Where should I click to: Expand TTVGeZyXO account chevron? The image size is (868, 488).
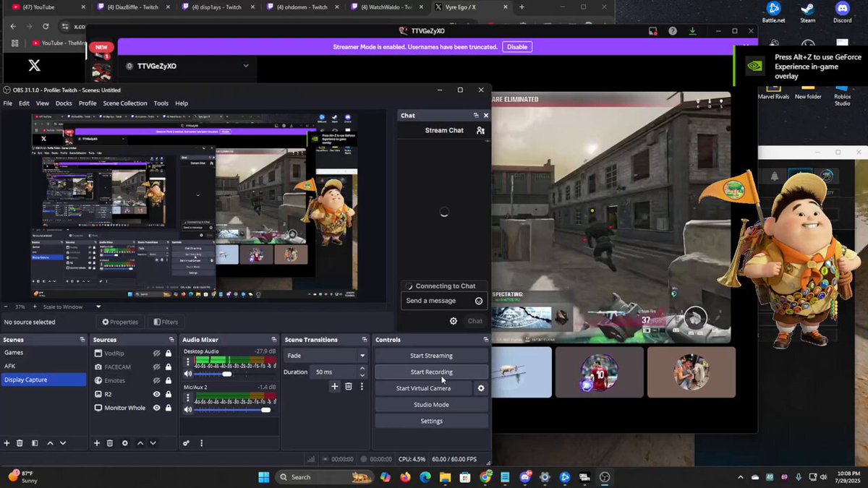point(246,66)
